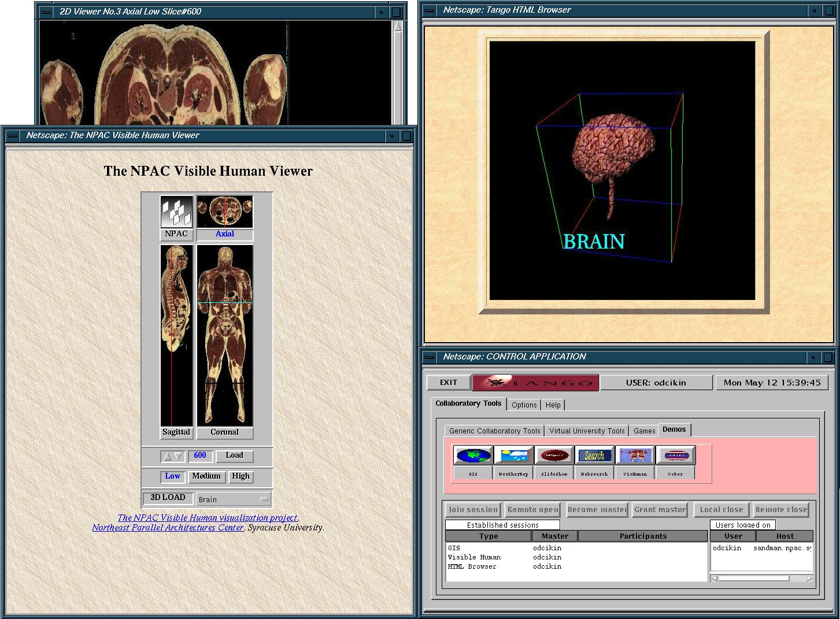
Task: Click the Become master button
Action: click(597, 510)
